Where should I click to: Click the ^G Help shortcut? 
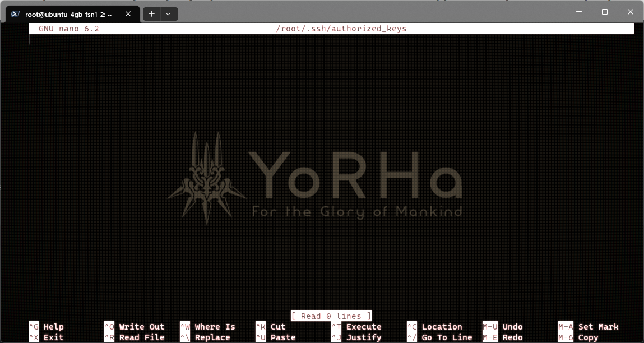tap(47, 327)
